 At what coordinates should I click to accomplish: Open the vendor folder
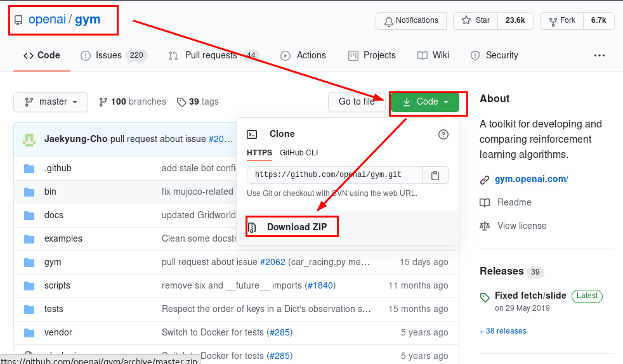[x=58, y=333]
